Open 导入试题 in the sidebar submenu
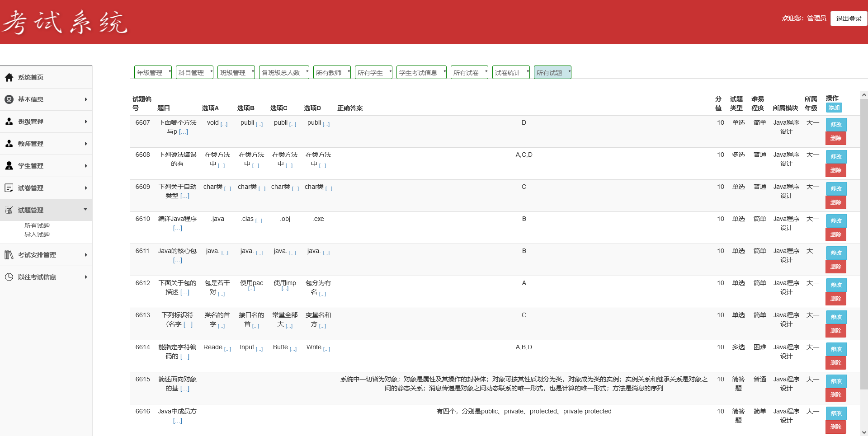Image resolution: width=868 pixels, height=436 pixels. click(x=37, y=234)
